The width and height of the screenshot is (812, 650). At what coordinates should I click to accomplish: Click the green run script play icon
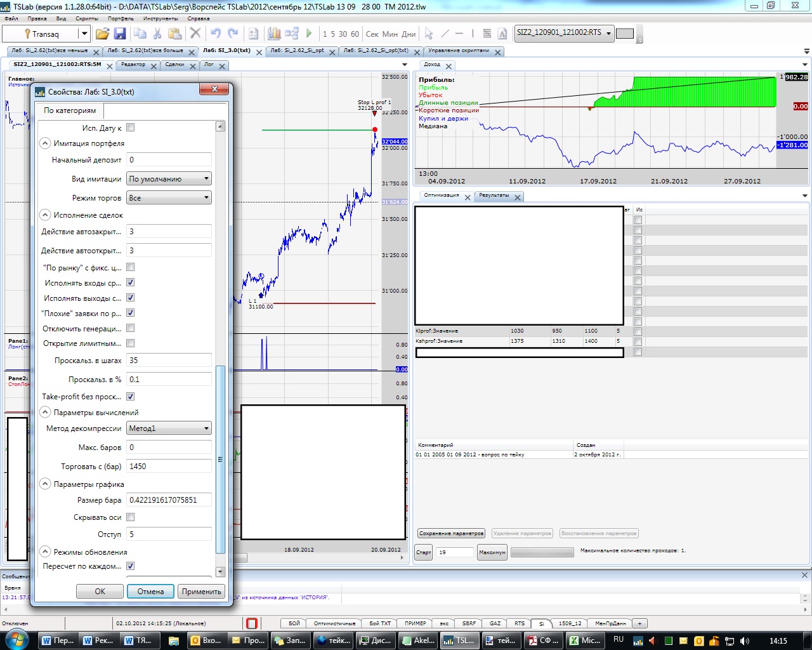point(309,34)
